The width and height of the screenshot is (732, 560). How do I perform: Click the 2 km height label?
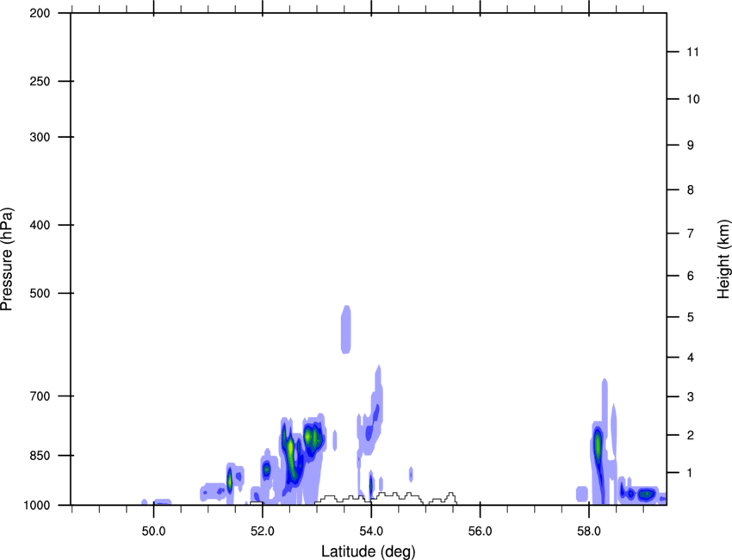click(x=691, y=435)
